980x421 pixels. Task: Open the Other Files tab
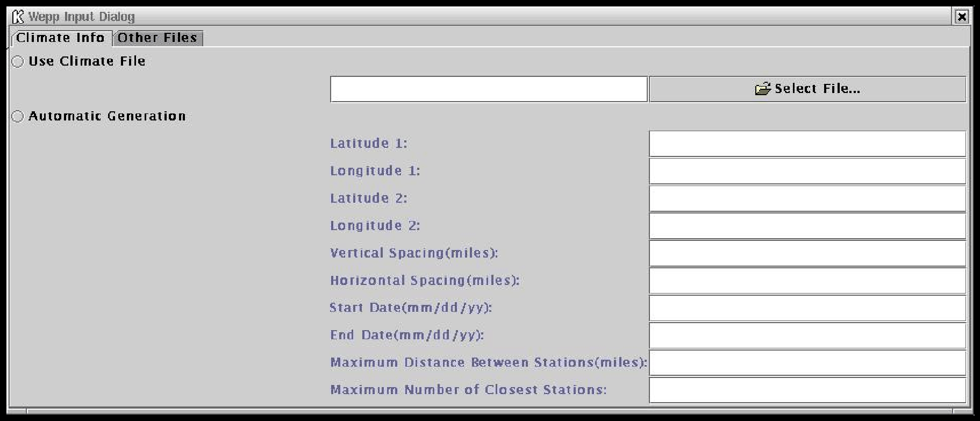coord(158,38)
